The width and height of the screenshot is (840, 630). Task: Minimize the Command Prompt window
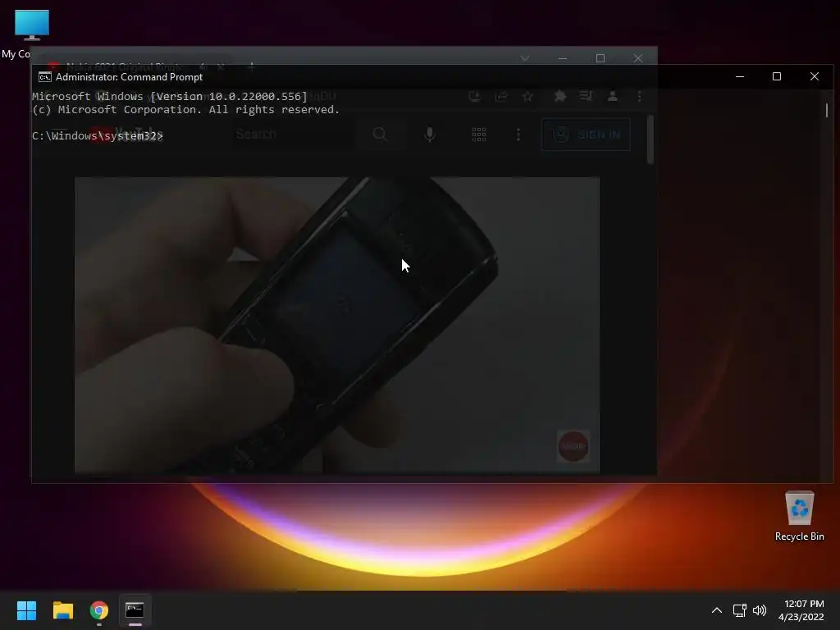(740, 76)
